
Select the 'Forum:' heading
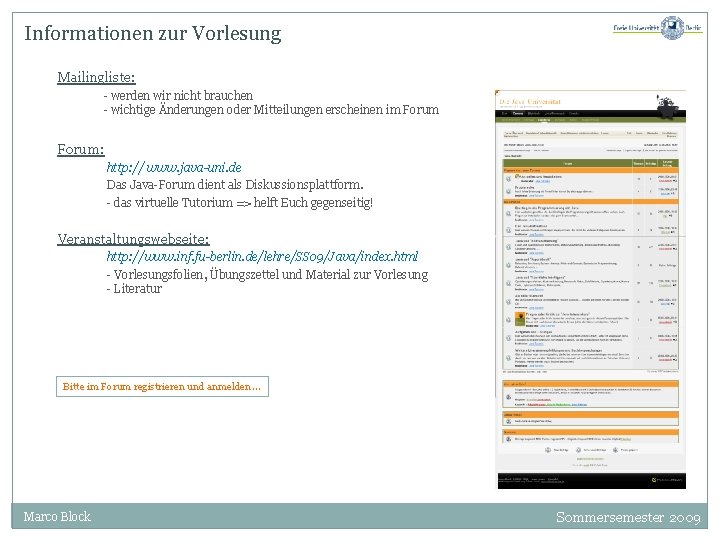(81, 149)
